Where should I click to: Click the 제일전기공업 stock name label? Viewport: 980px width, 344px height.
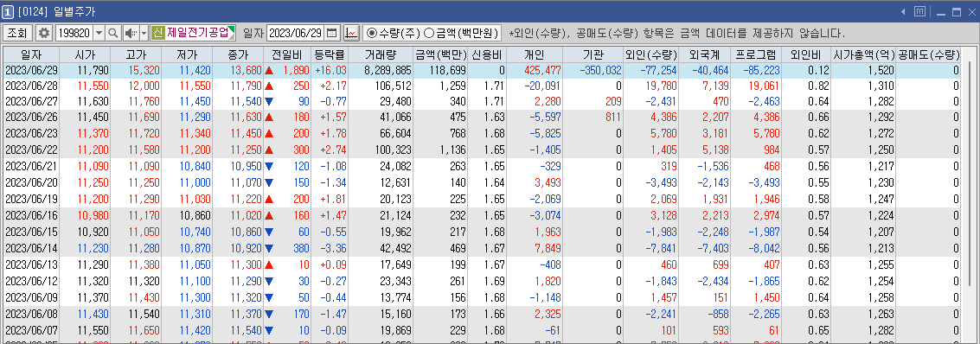point(197,33)
